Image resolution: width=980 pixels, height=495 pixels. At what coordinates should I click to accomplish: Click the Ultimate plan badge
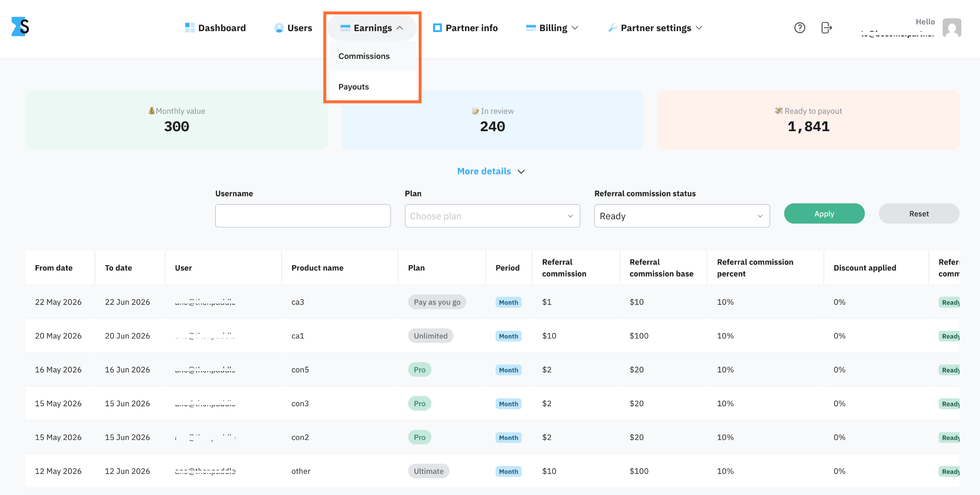click(428, 471)
